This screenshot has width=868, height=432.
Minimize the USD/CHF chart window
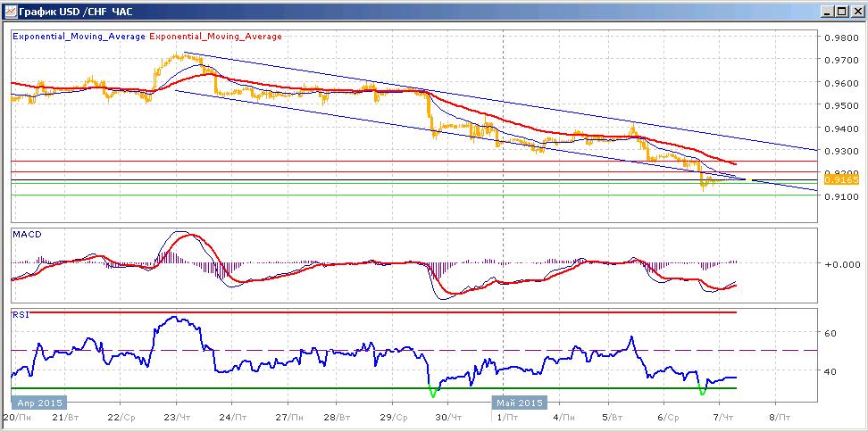[x=828, y=11]
